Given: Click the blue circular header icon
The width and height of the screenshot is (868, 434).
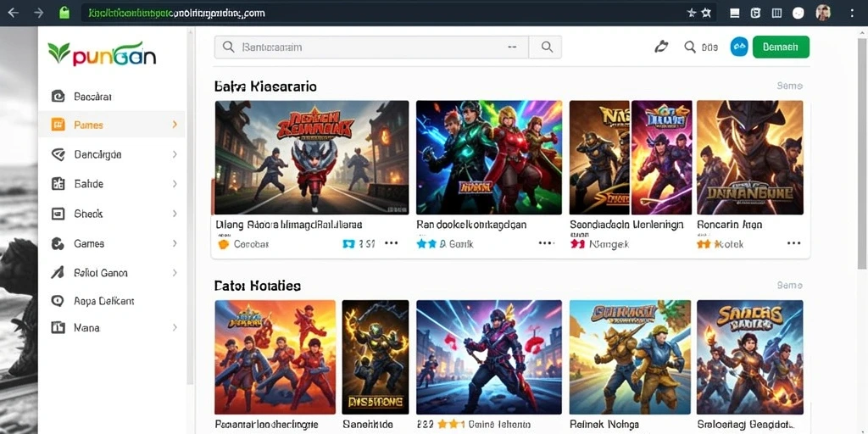Looking at the screenshot, I should pyautogui.click(x=739, y=47).
